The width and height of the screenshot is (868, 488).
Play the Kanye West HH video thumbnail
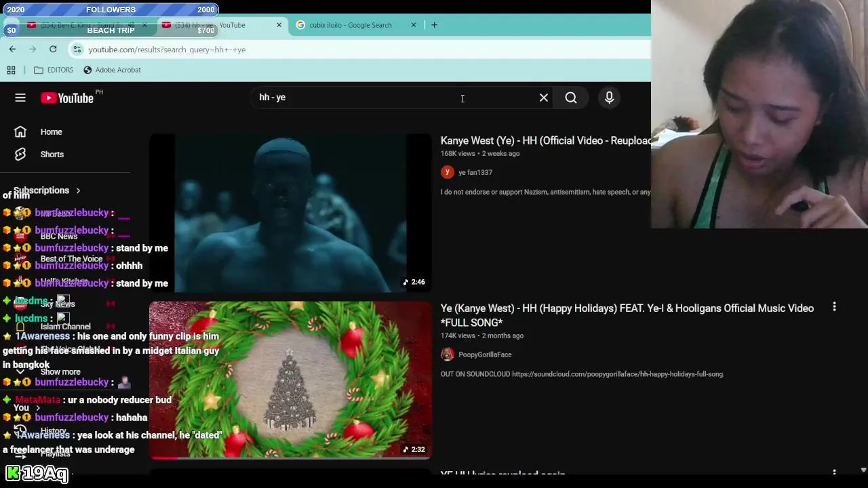pos(290,213)
